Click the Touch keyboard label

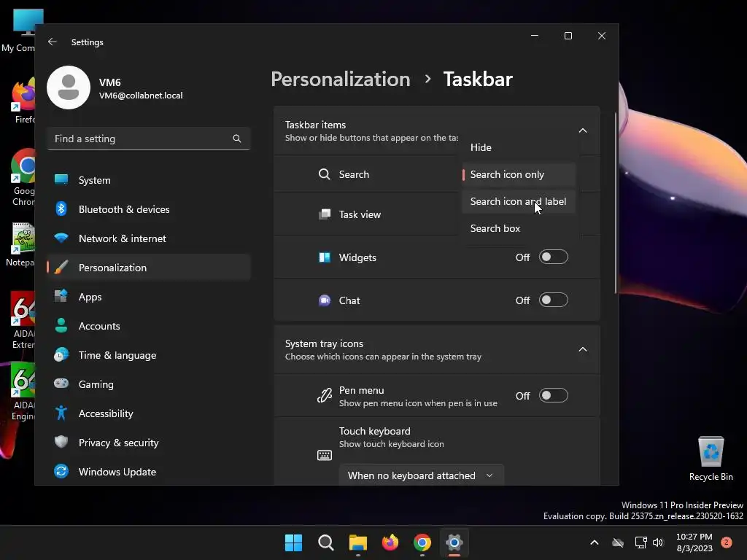(x=374, y=431)
